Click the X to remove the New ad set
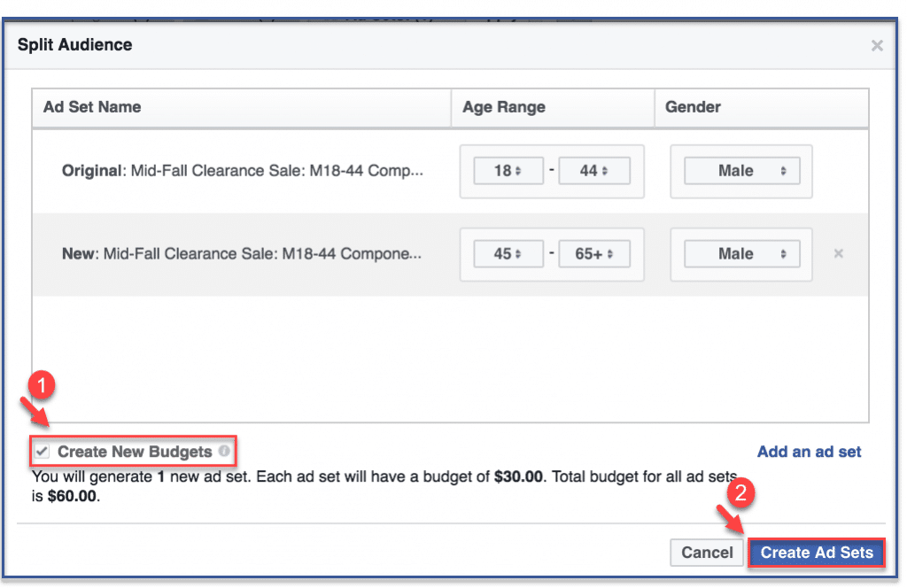This screenshot has width=907, height=588. (838, 254)
